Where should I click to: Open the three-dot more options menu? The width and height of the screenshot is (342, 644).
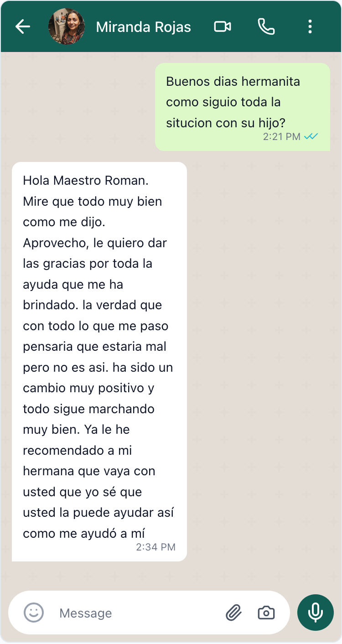pyautogui.click(x=310, y=27)
